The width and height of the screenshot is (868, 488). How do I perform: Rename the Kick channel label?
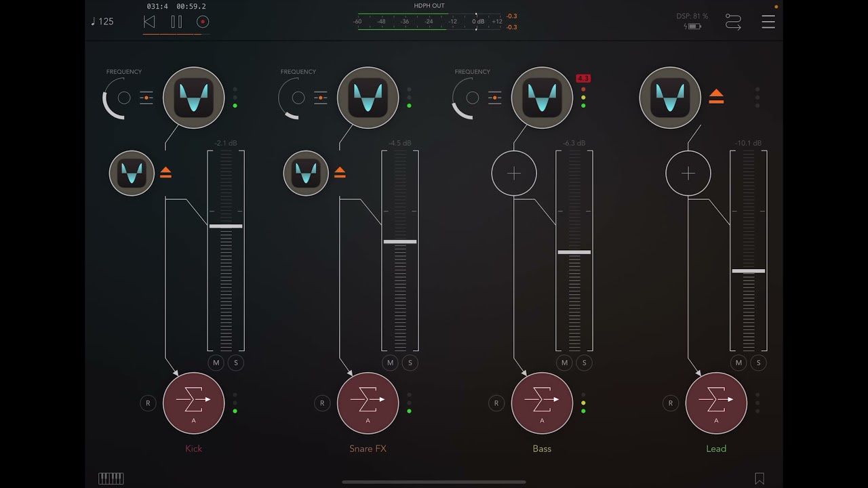pyautogui.click(x=193, y=449)
